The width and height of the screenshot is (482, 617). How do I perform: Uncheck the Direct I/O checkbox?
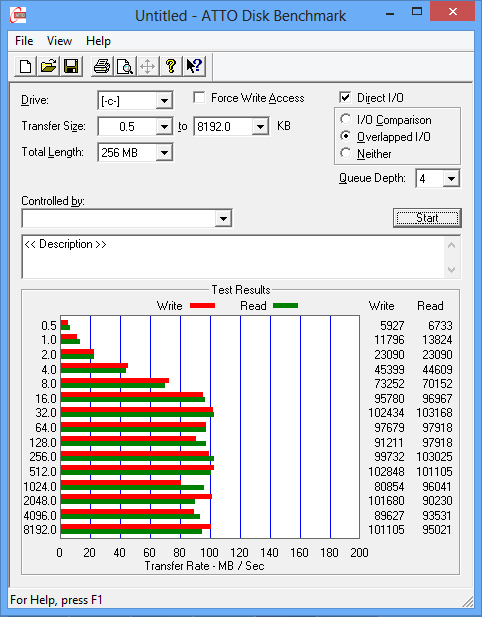click(x=345, y=97)
